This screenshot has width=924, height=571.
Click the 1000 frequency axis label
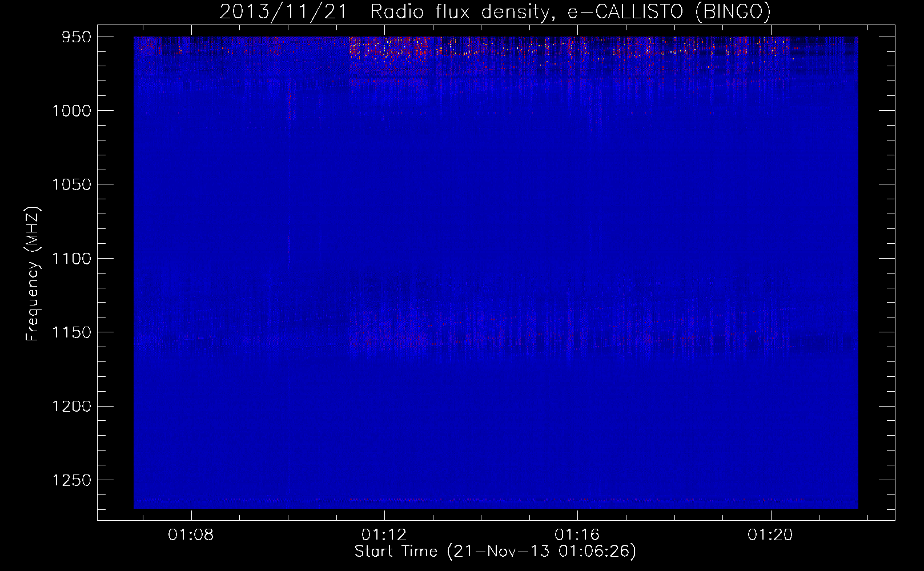point(71,111)
